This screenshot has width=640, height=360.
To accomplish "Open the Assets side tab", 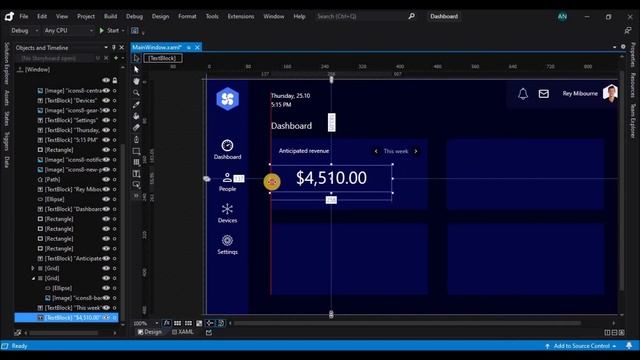I will click(x=7, y=98).
